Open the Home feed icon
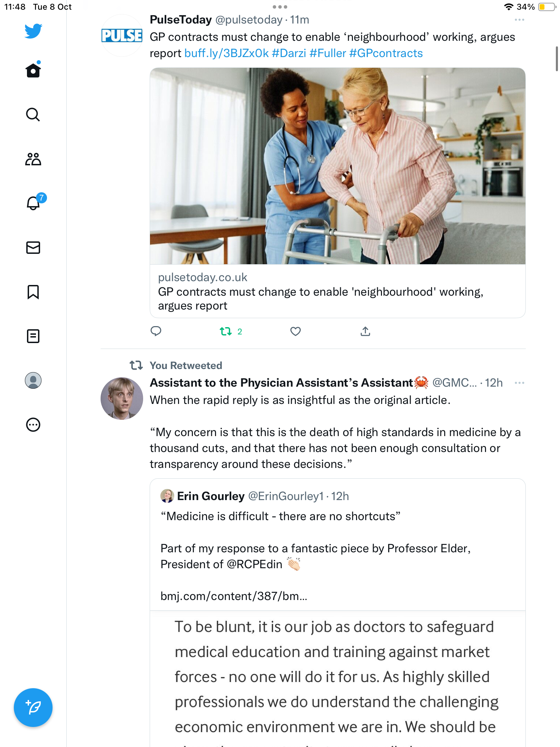 click(33, 70)
